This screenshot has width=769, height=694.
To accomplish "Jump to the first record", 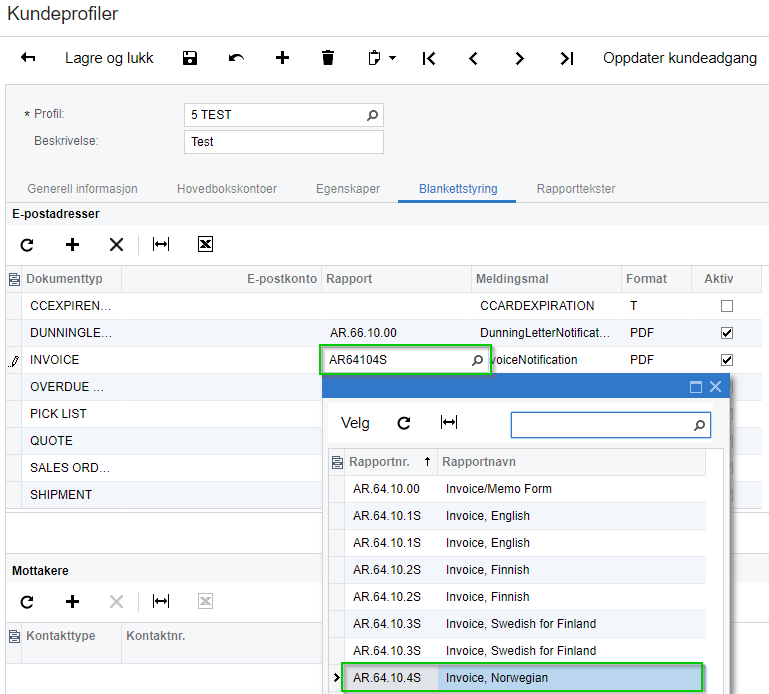I will coord(429,58).
